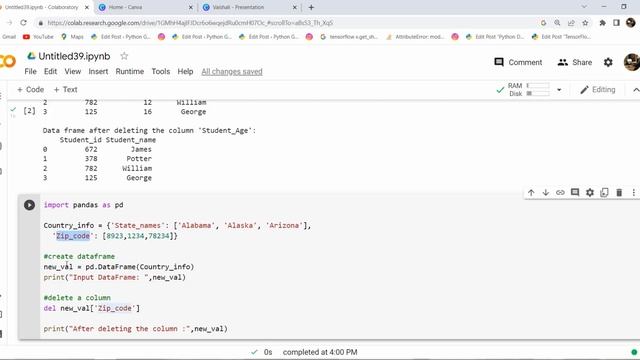Viewport: 640px width, 360px height.
Task: Open the File menu
Action: pyautogui.click(x=30, y=71)
